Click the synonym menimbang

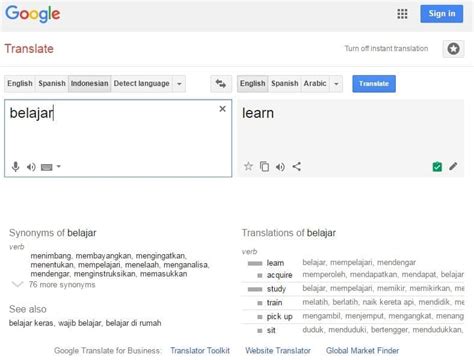coord(51,256)
